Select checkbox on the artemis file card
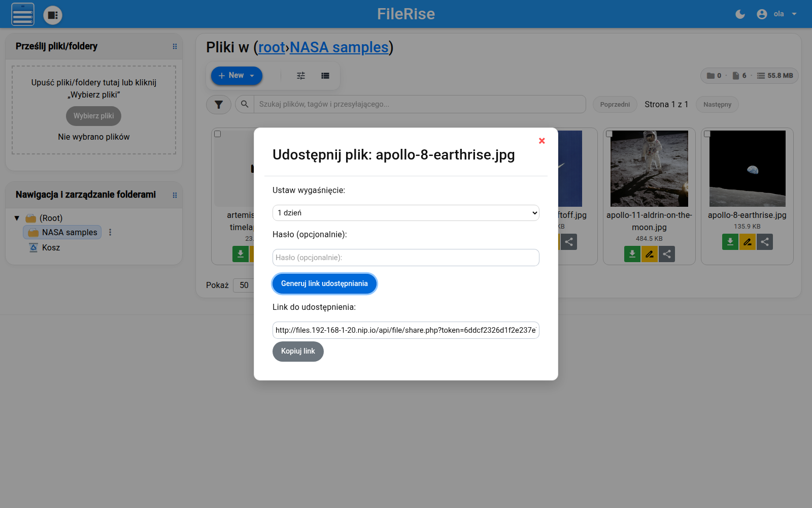812x508 pixels. [218, 134]
